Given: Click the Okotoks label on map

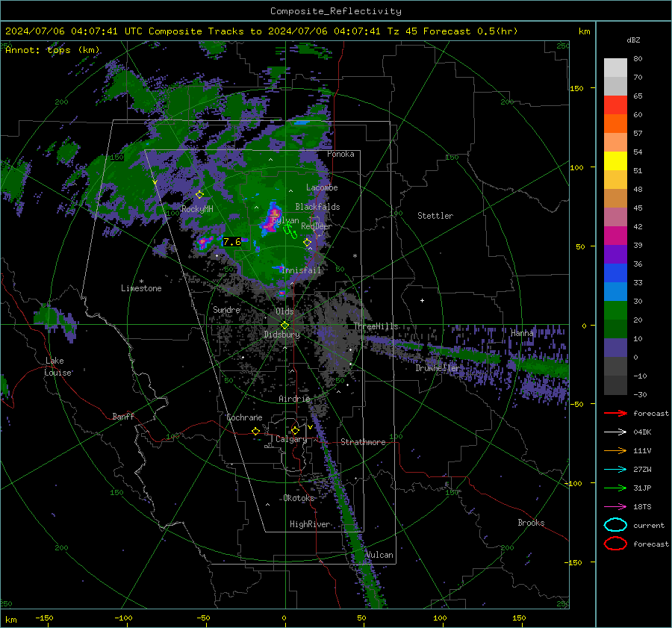Looking at the screenshot, I should click(x=299, y=498).
